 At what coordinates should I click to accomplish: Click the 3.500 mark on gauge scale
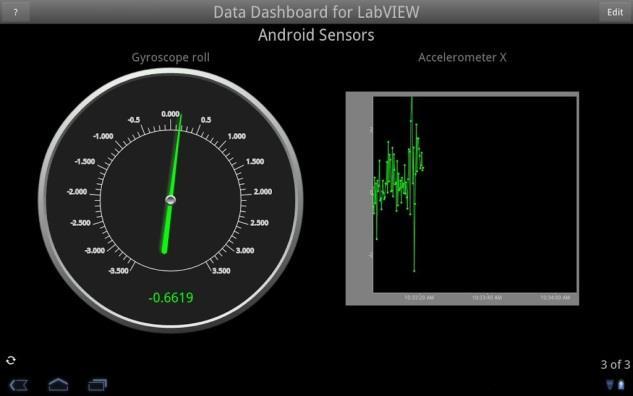coord(221,270)
